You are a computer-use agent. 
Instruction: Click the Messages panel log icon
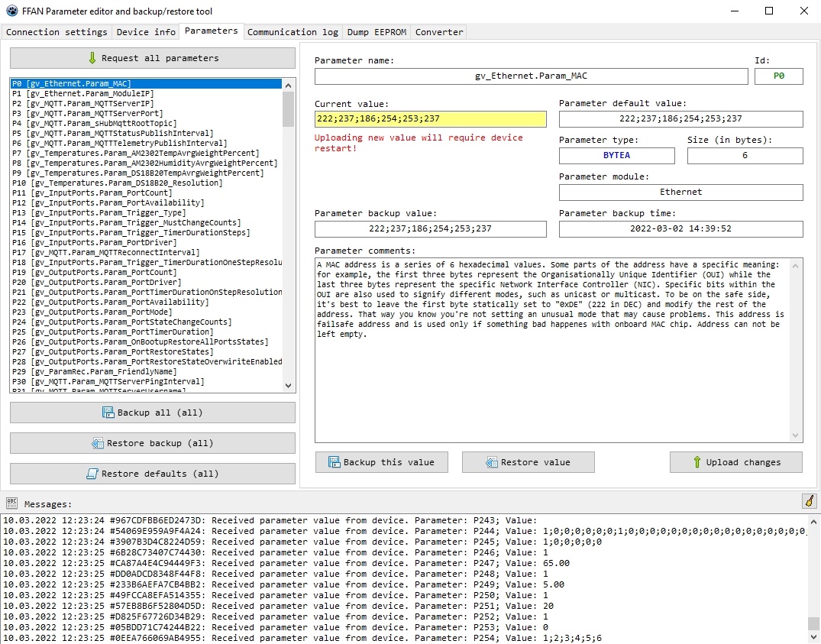(11, 503)
